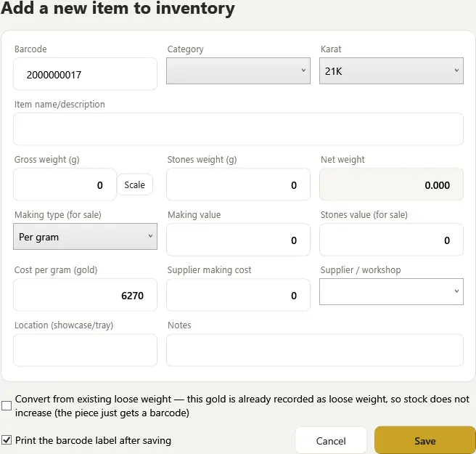The image size is (476, 454).
Task: Expand the Karat dropdown showing 21K
Action: (391, 70)
